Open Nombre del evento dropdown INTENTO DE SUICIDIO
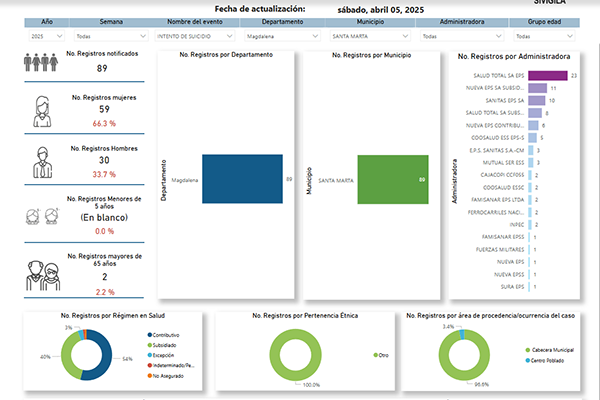 pyautogui.click(x=194, y=36)
